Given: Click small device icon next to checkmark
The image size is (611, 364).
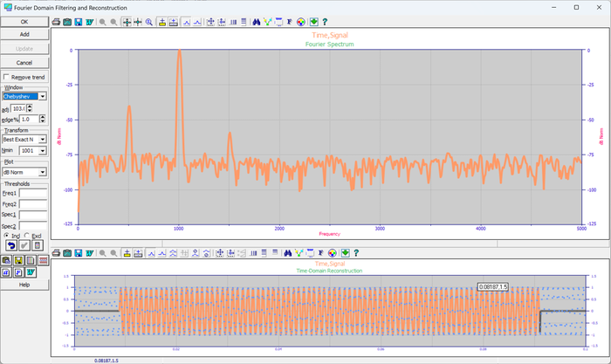Looking at the screenshot, I should [x=37, y=245].
